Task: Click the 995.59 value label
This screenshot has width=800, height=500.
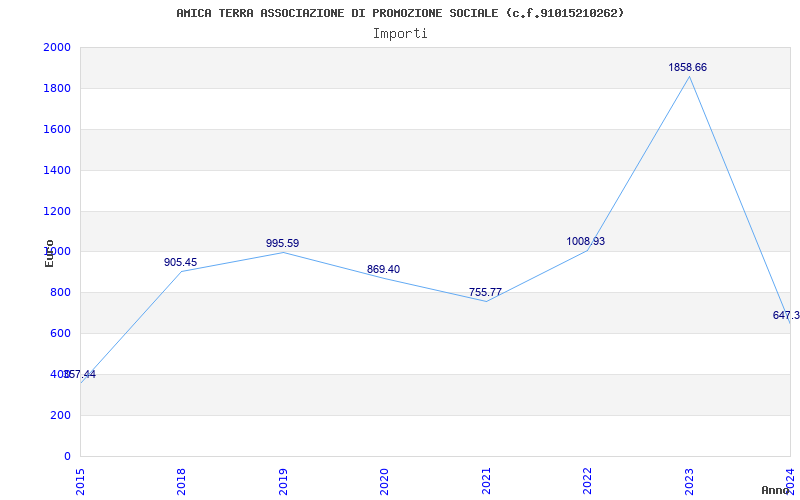Action: (x=282, y=243)
